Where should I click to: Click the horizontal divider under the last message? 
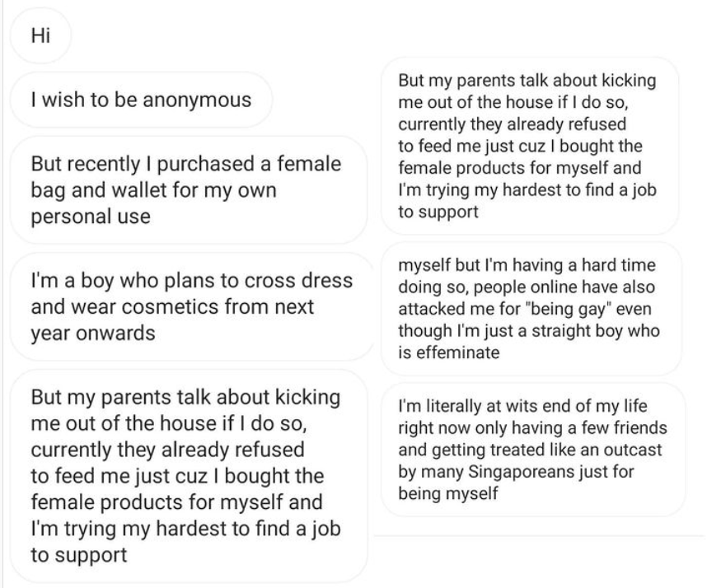point(539,535)
